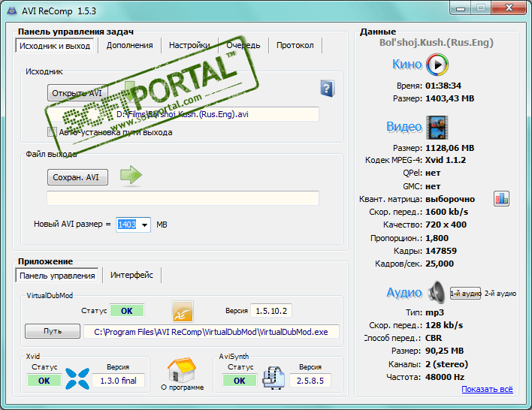Select the Панель управления tab
The height and width of the screenshot is (410, 532).
click(x=57, y=276)
